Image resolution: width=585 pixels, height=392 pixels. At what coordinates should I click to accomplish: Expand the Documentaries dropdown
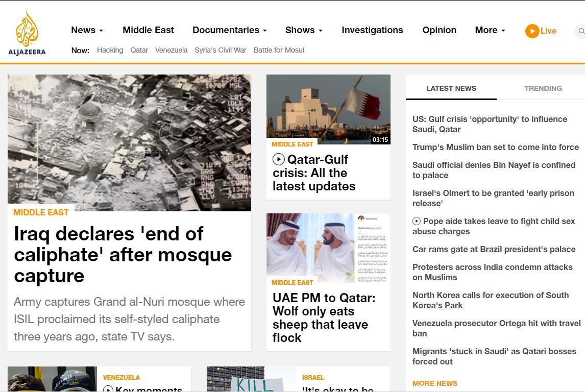click(x=229, y=30)
